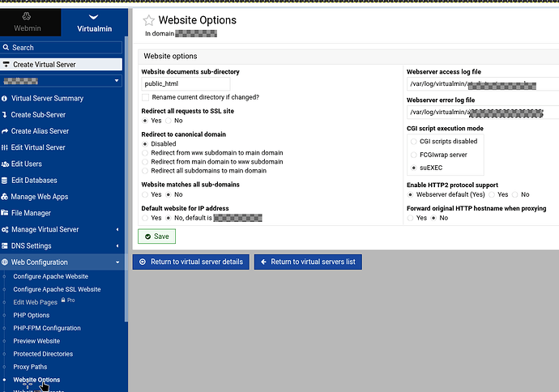Click the Manage Web Apps cubes icon

(5, 197)
